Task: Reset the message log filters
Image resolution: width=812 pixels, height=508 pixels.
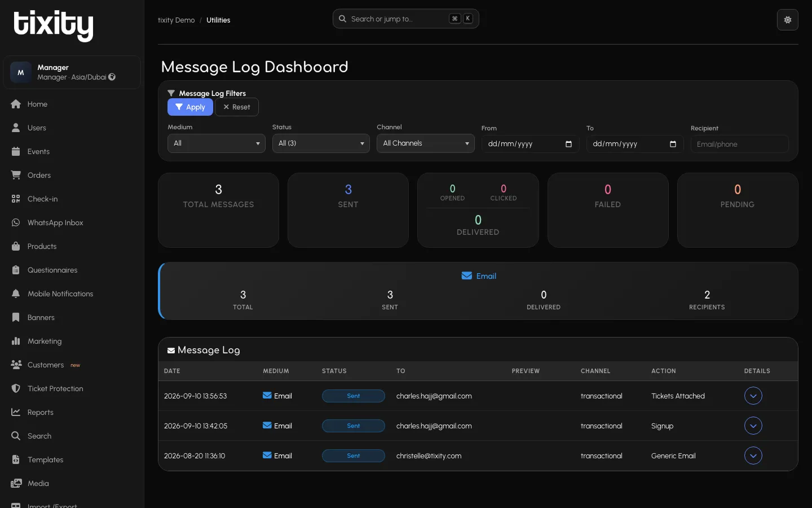Action: click(x=237, y=107)
